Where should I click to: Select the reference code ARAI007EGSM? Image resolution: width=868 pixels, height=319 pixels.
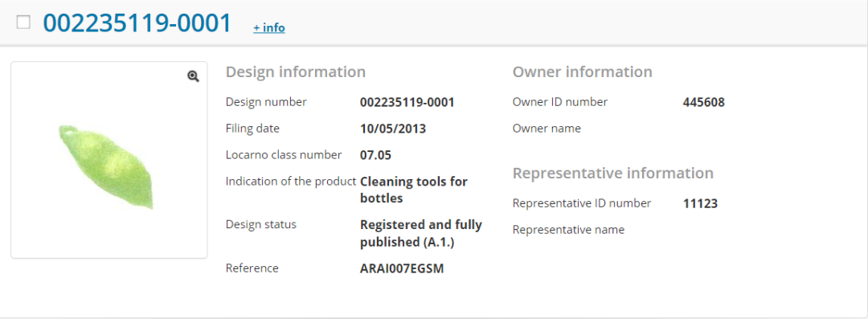(x=402, y=269)
